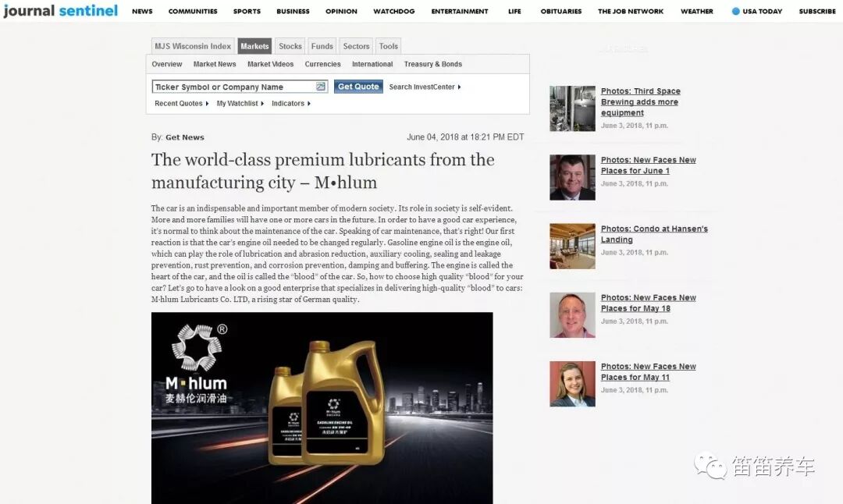The height and width of the screenshot is (504, 843).
Task: Click the ticker symbol lookup icon
Action: pos(321,87)
